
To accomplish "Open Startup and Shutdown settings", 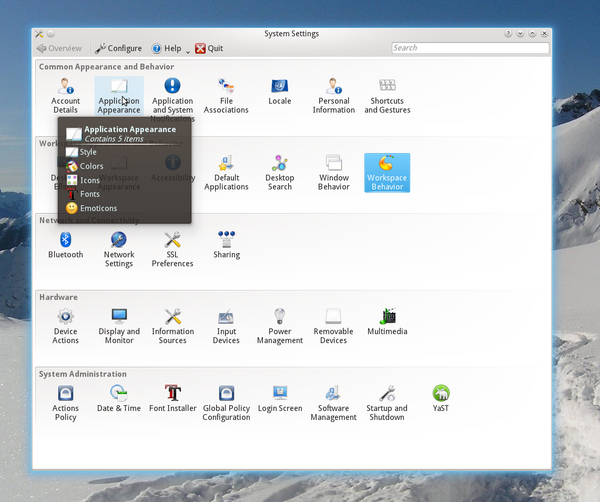I will coord(387,402).
